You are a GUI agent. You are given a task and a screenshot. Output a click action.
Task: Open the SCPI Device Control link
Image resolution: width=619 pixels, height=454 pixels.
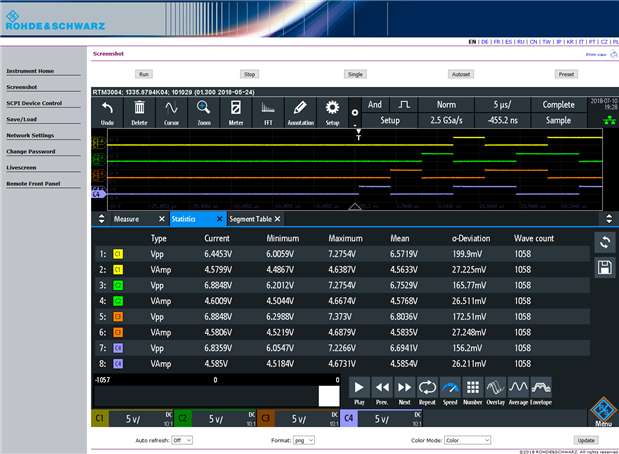(x=35, y=103)
